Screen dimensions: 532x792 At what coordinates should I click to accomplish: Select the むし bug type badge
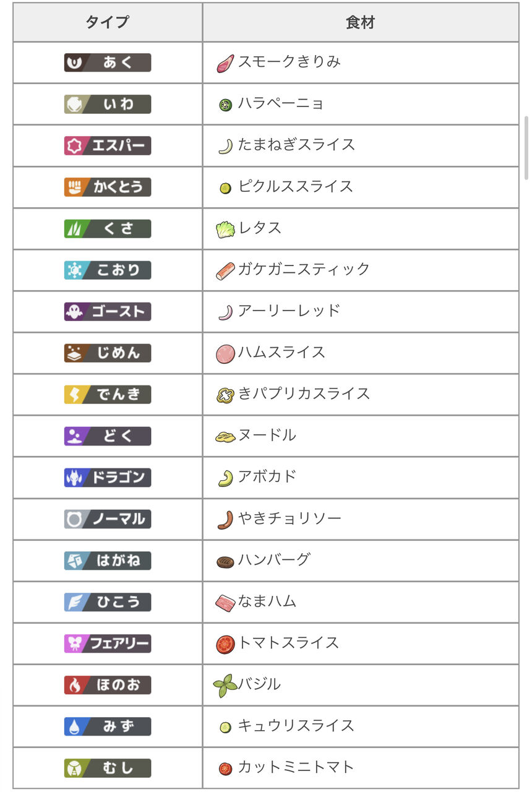coord(108,768)
